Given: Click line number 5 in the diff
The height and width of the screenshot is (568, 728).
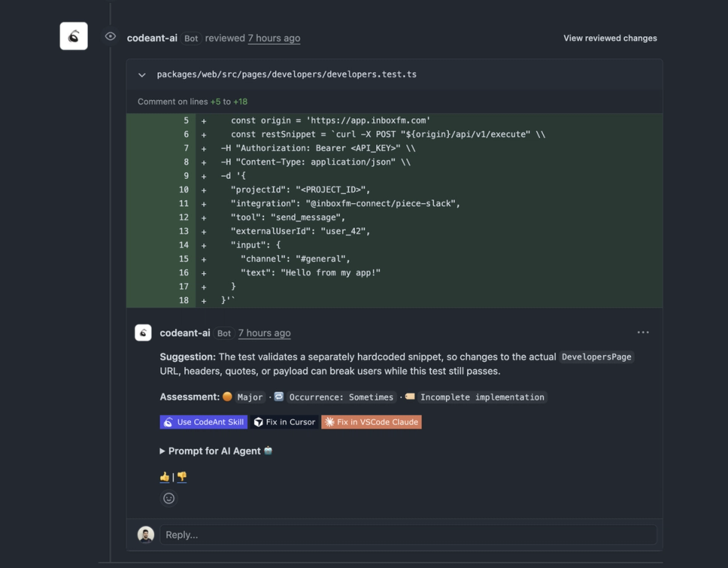Looking at the screenshot, I should coord(187,121).
